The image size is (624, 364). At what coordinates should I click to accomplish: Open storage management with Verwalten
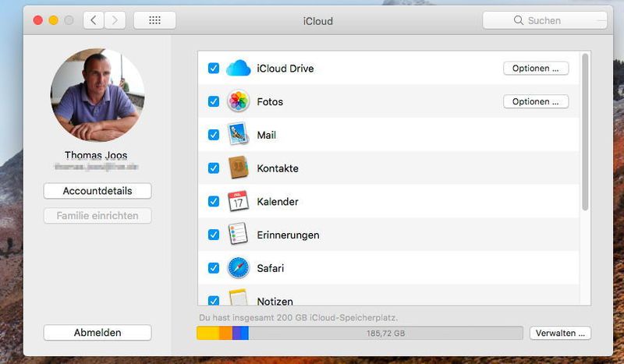tap(560, 333)
